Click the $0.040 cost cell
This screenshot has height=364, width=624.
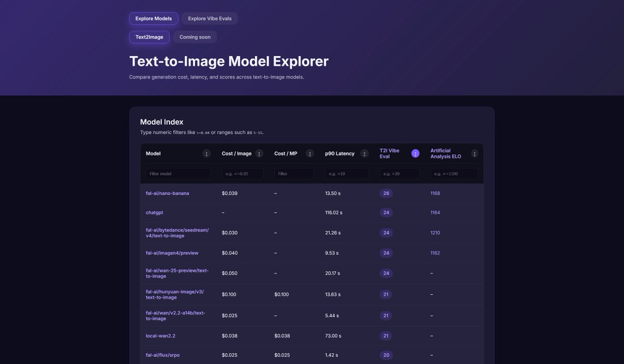(229, 253)
